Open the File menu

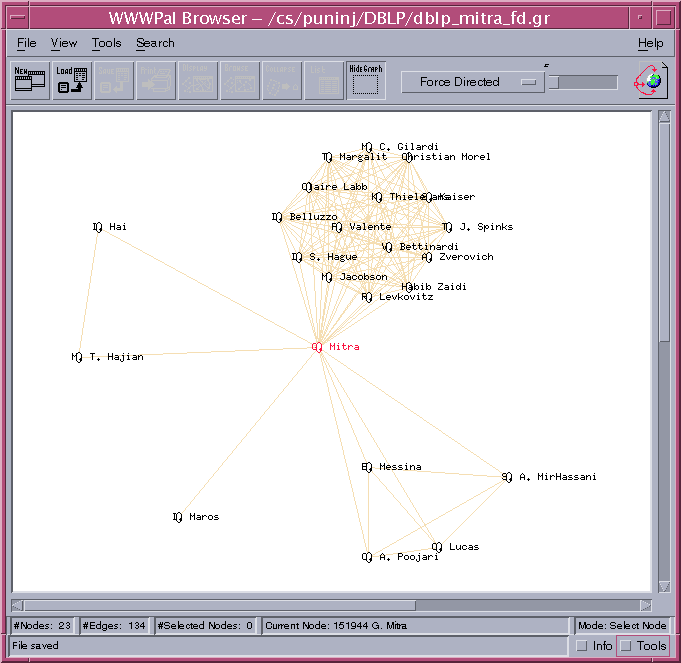pos(26,43)
